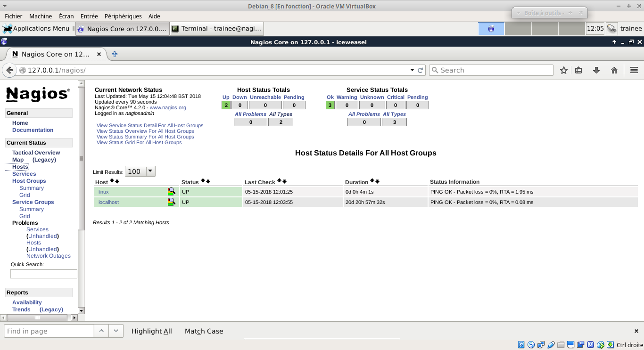Click Host Status Totals Up count 2
Viewport: 644px width, 350px height.
[x=226, y=106]
